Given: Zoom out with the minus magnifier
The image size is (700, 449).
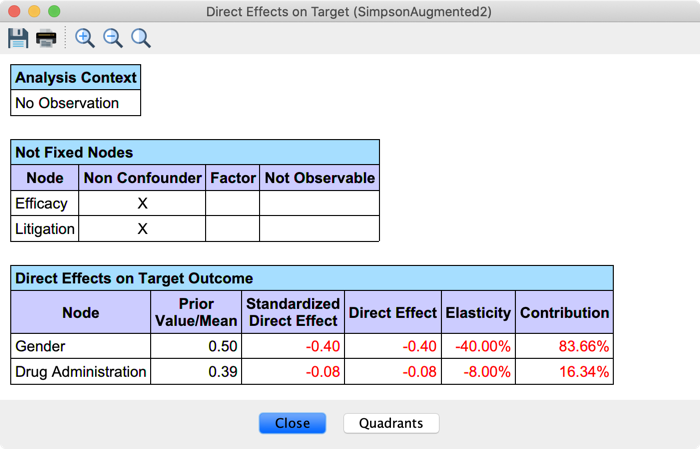Looking at the screenshot, I should 113,38.
